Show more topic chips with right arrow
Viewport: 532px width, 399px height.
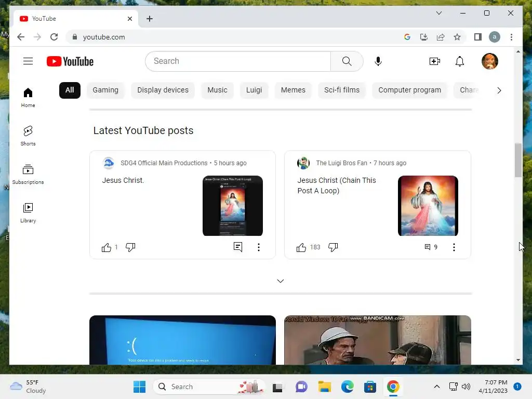(x=499, y=90)
